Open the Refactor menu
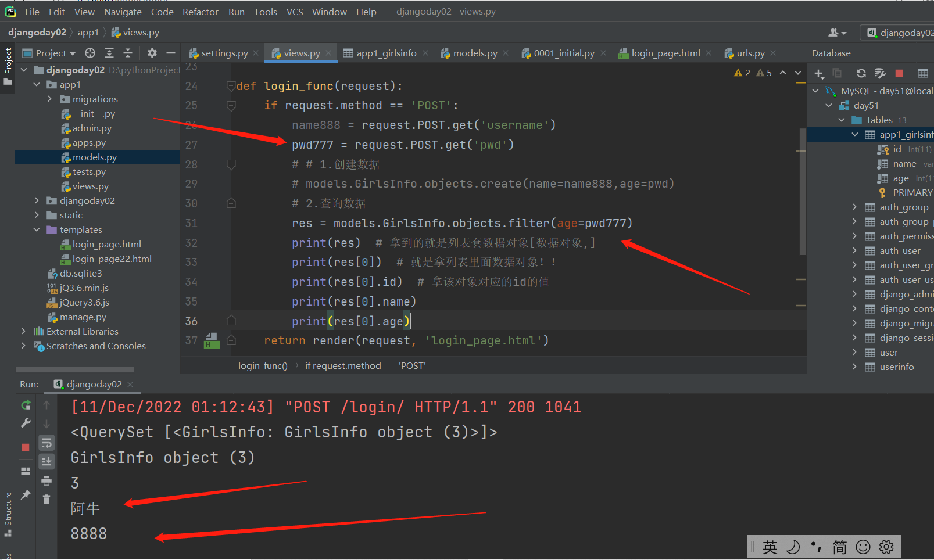The width and height of the screenshot is (934, 560). [200, 12]
